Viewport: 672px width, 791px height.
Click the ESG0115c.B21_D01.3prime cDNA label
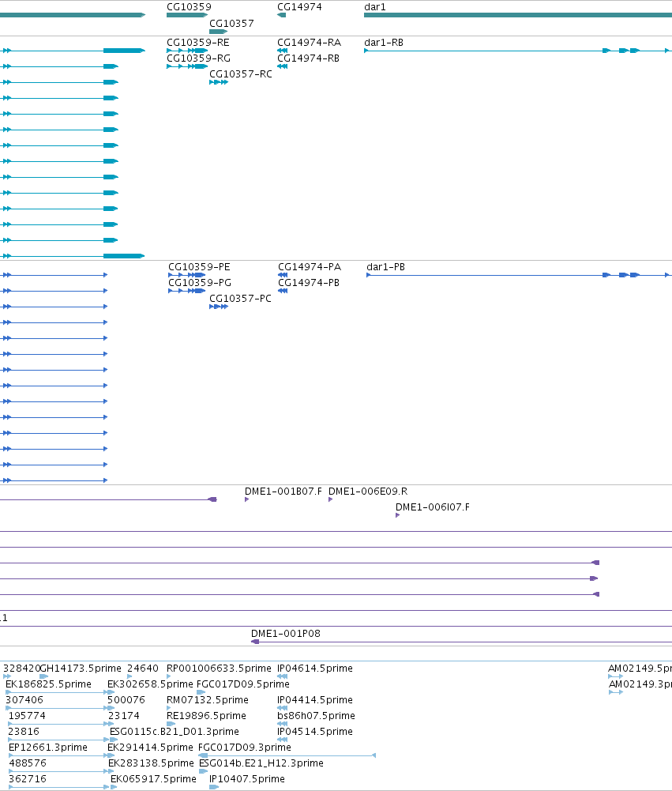pos(175,732)
